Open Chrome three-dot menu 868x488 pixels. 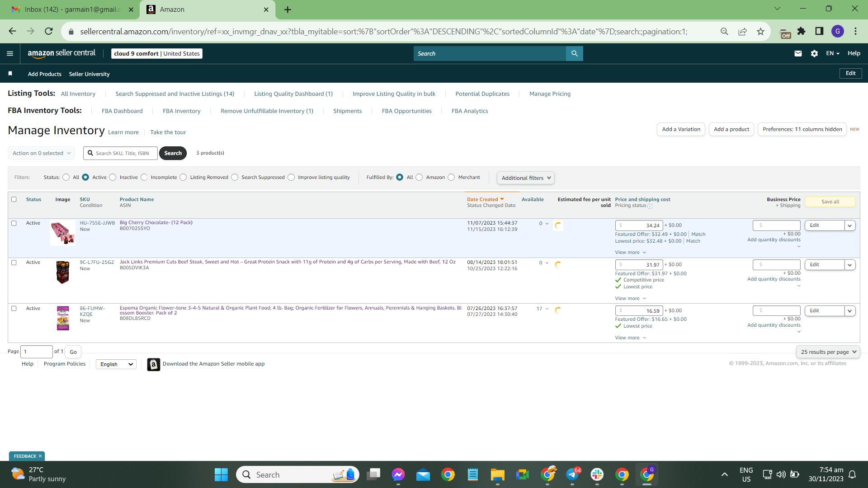(855, 31)
